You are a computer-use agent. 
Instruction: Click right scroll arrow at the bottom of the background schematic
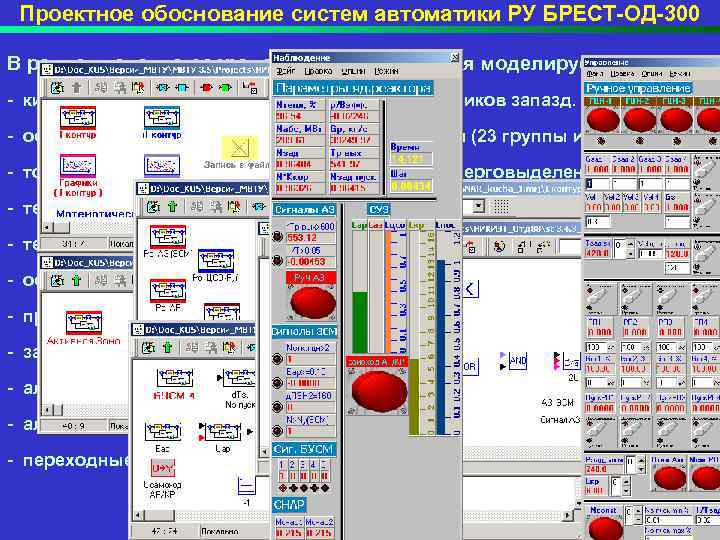[x=567, y=515]
